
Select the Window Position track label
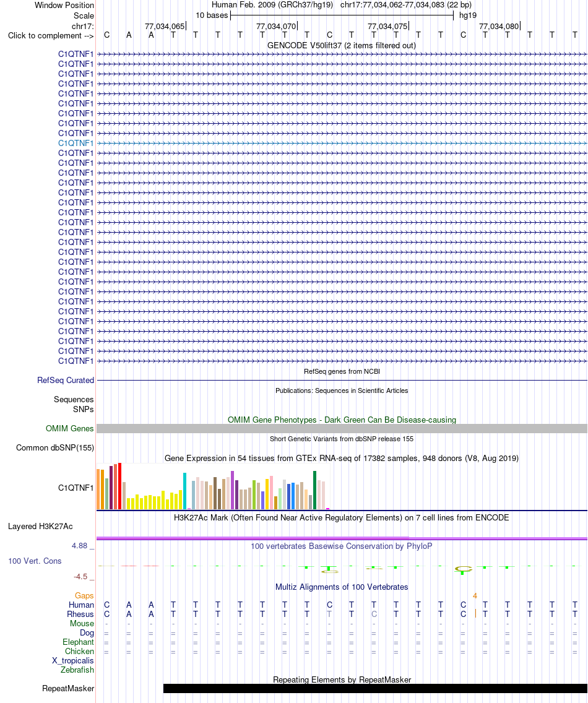pyautogui.click(x=64, y=6)
